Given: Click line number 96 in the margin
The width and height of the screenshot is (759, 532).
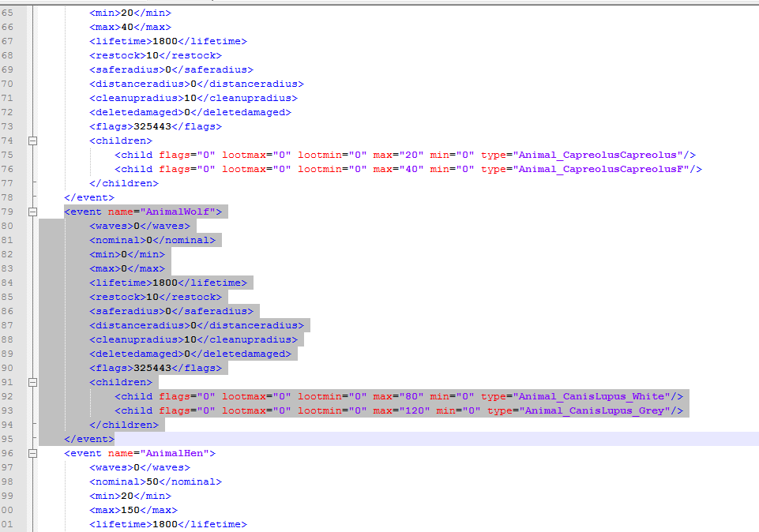Looking at the screenshot, I should (7, 453).
